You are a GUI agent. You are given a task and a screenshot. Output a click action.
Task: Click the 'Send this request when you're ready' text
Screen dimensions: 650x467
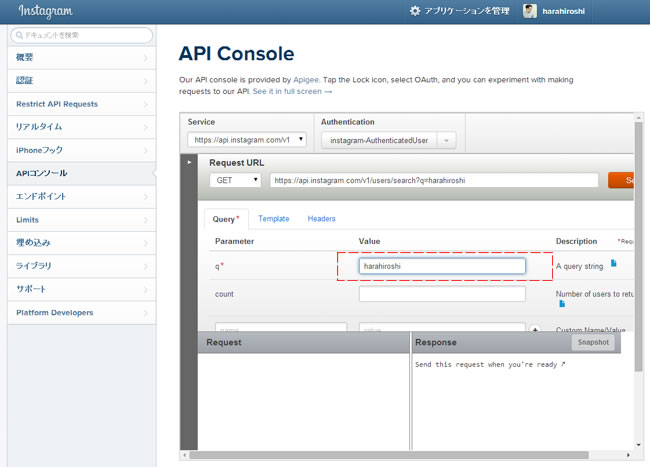pos(490,365)
